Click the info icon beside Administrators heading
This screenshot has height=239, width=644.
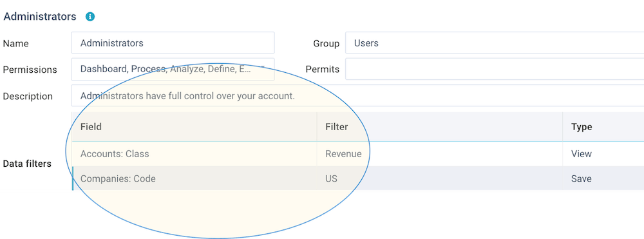tap(90, 17)
